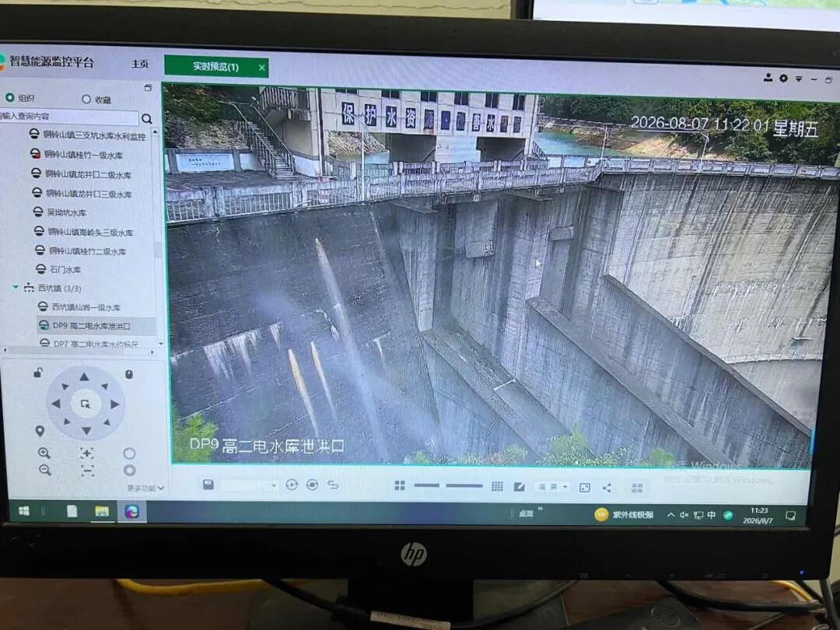Image resolution: width=840 pixels, height=630 pixels.
Task: Open File Explorer from the taskbar
Action: click(x=102, y=512)
